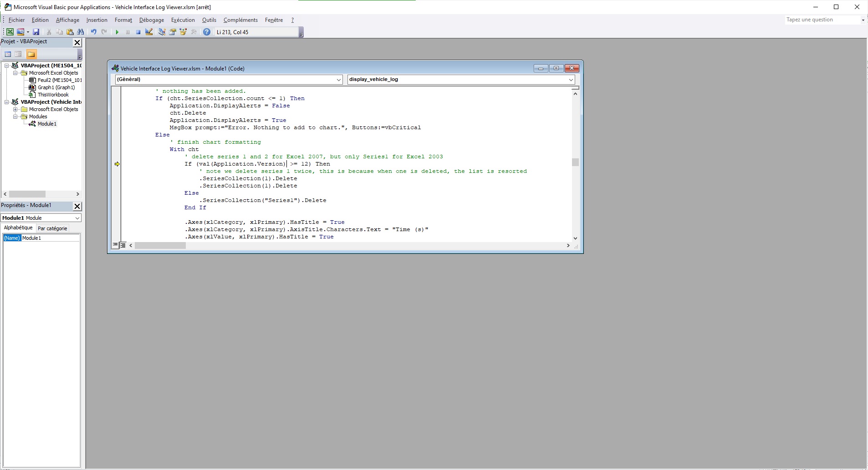Open the Fenêtre menu

[274, 20]
